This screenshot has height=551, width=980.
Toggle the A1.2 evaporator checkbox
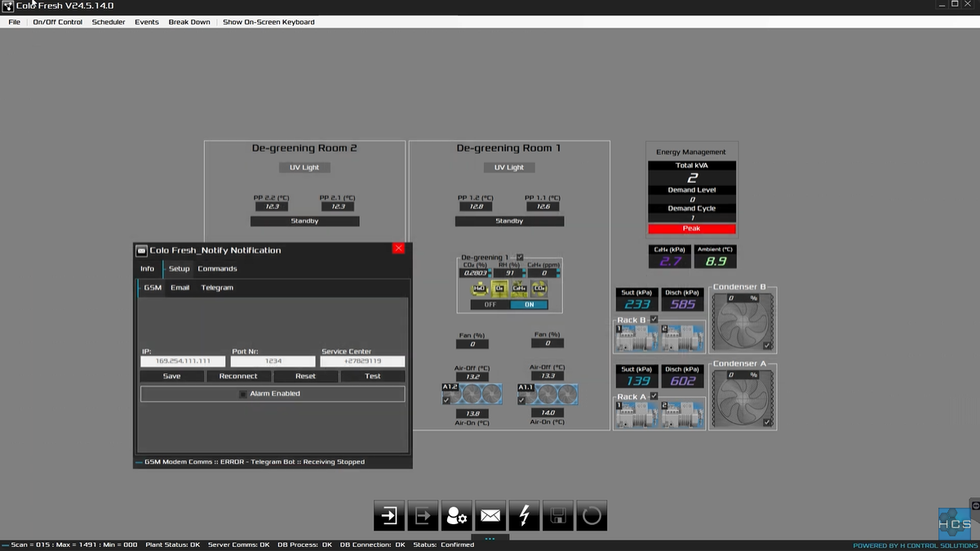coord(446,401)
